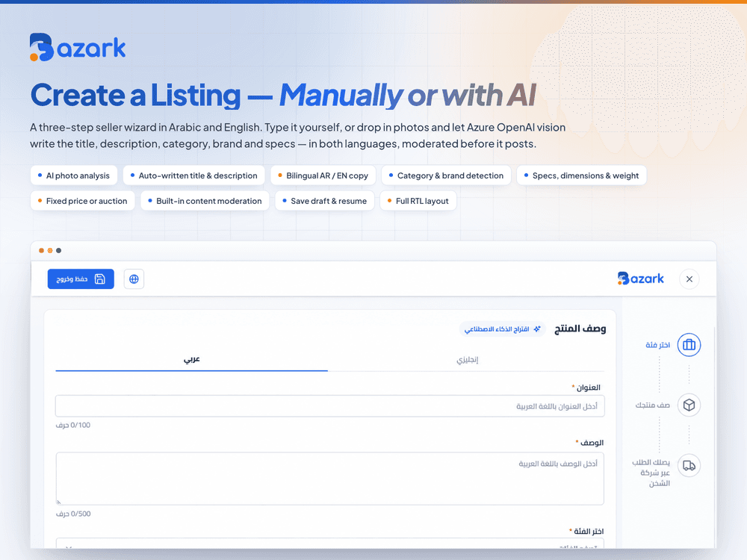Open the category selection dropdown
This screenshot has height=560, width=747.
pyautogui.click(x=329, y=544)
